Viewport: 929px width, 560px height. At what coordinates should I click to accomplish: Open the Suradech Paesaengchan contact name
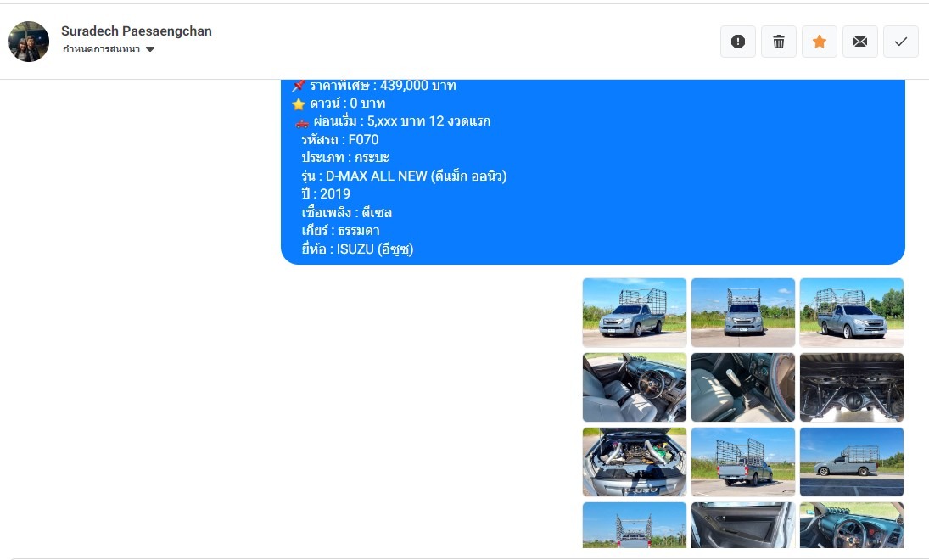(x=137, y=31)
